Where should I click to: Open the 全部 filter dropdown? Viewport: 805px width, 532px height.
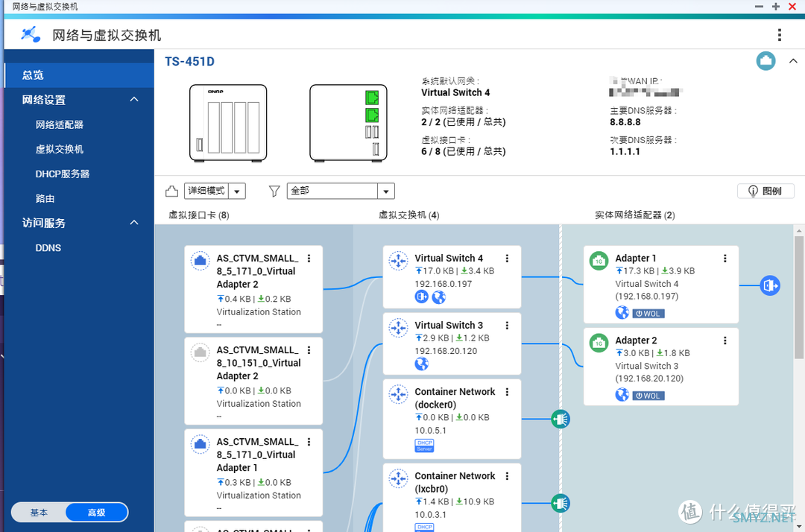386,191
